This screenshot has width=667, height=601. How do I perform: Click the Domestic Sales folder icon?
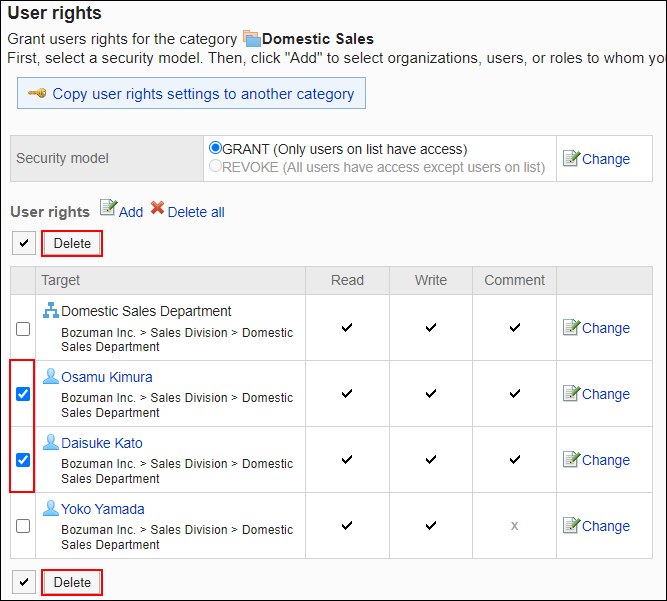(x=252, y=38)
